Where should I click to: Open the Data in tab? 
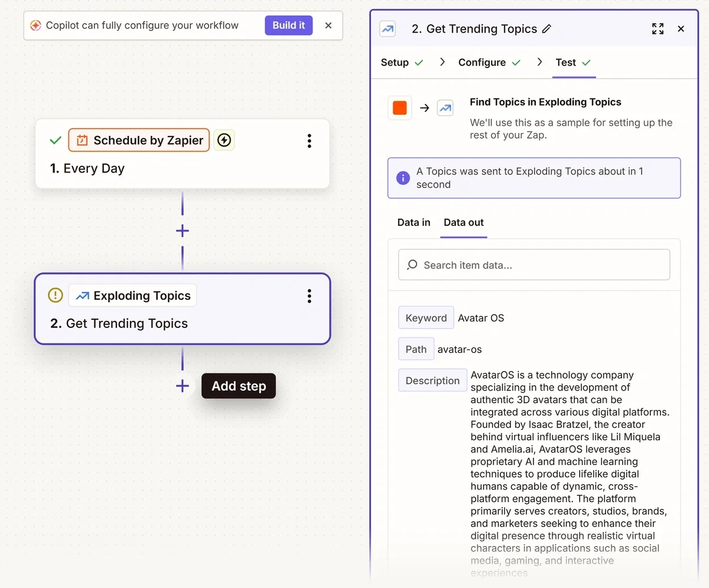pos(414,223)
